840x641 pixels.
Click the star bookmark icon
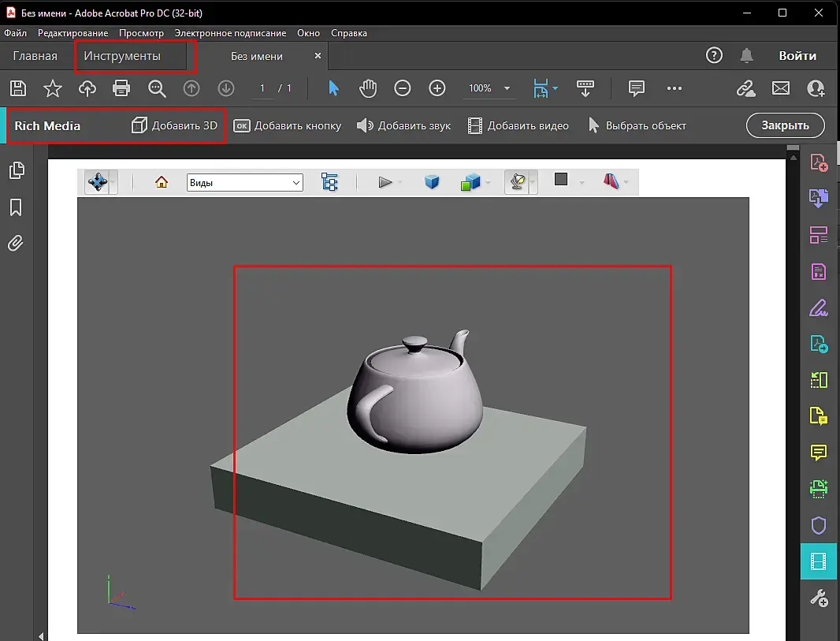pos(53,88)
